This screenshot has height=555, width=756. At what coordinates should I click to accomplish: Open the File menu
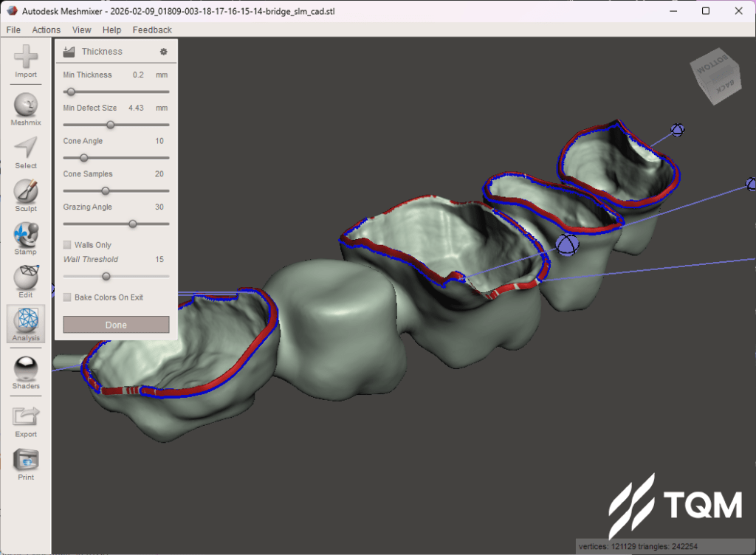(13, 30)
